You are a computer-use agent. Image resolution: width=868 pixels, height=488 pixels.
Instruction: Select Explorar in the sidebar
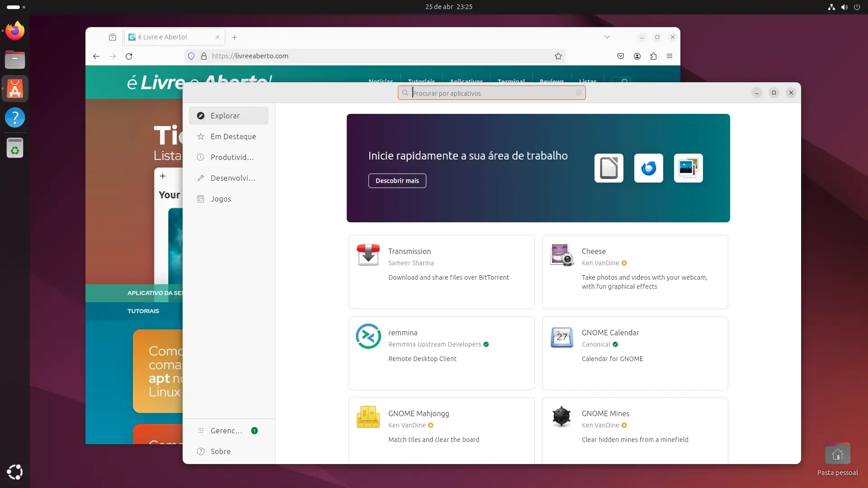click(229, 116)
